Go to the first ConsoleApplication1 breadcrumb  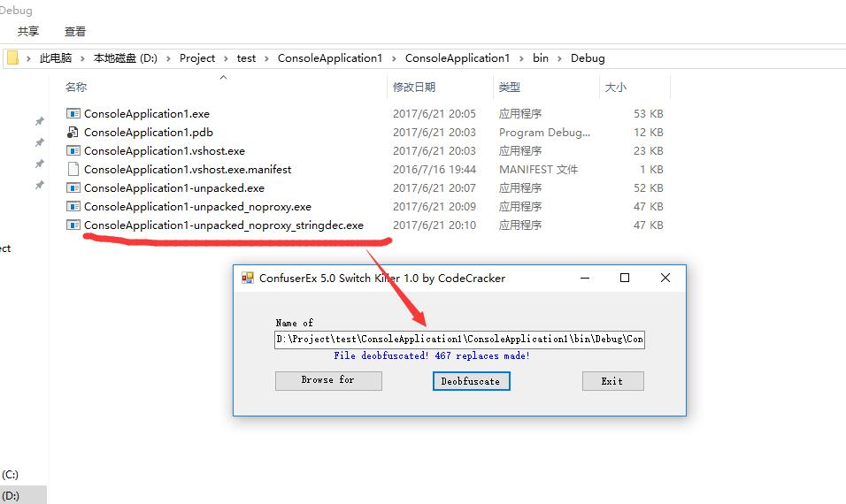330,58
